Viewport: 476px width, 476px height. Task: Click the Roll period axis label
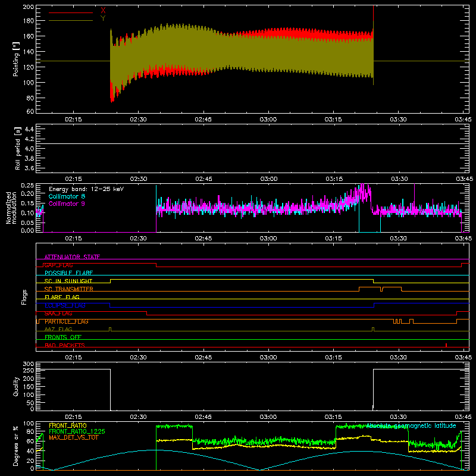coord(17,148)
